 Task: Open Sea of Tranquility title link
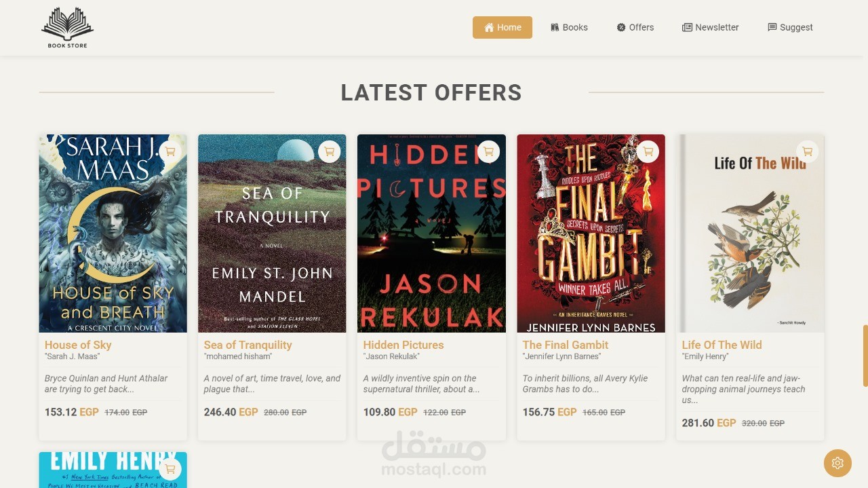[x=248, y=345]
